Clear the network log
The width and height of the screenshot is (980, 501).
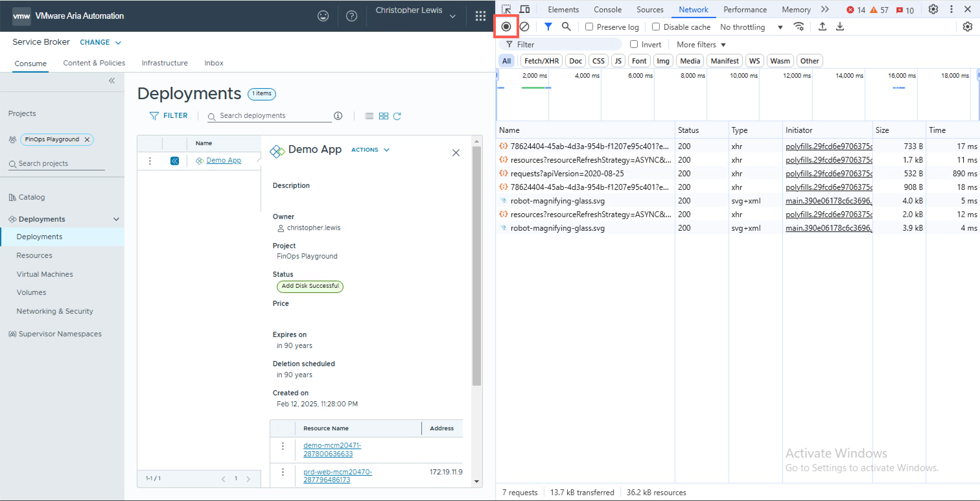coord(524,27)
